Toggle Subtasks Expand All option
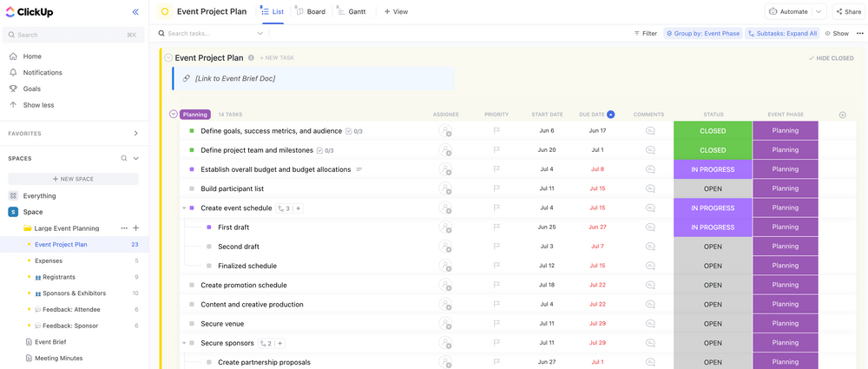 click(782, 34)
